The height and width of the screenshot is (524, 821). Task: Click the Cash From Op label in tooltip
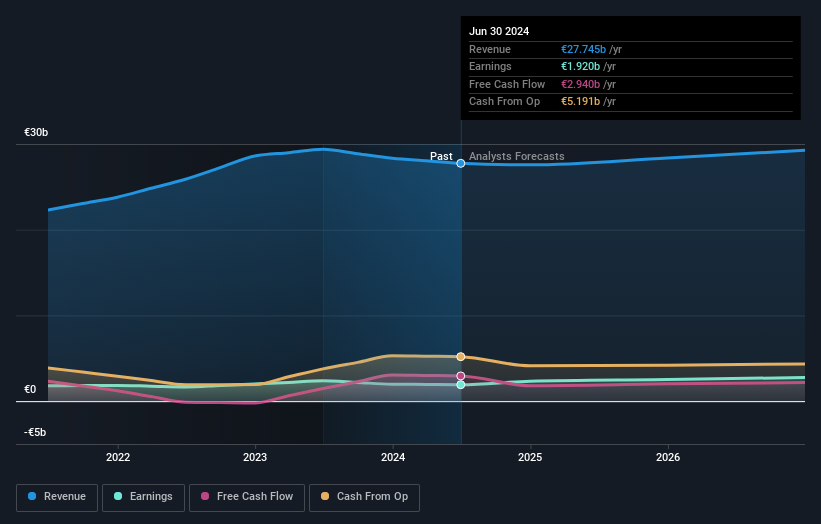pyautogui.click(x=504, y=102)
